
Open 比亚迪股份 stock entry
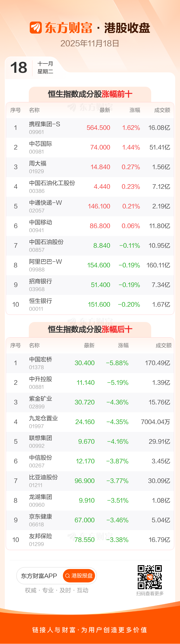click(43, 477)
